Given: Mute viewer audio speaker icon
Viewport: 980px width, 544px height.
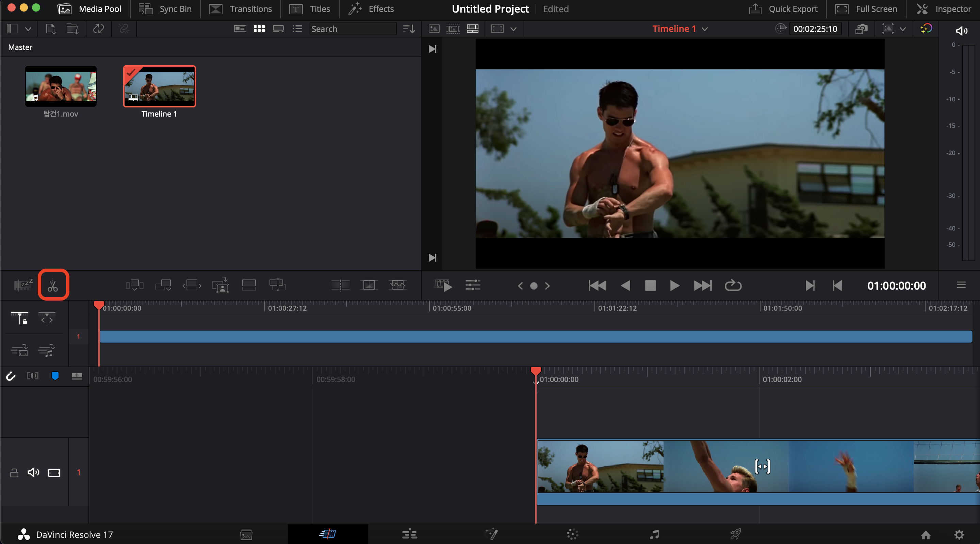Looking at the screenshot, I should click(x=961, y=31).
